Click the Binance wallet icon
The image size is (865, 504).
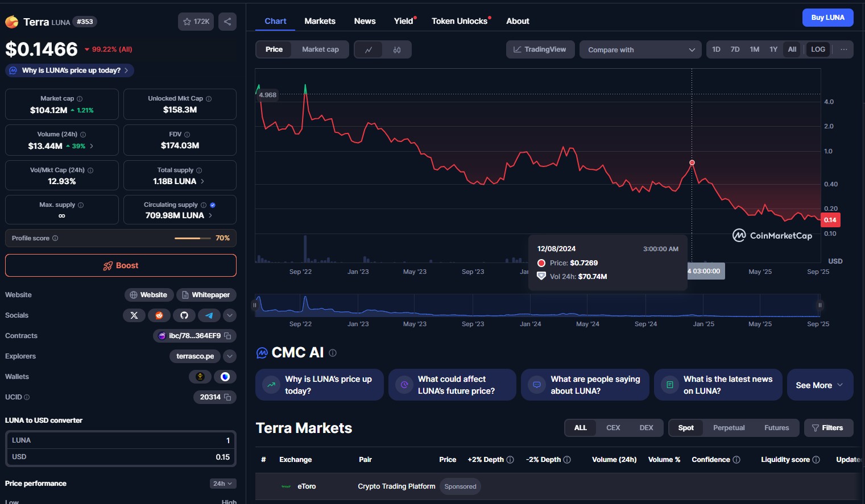point(200,377)
